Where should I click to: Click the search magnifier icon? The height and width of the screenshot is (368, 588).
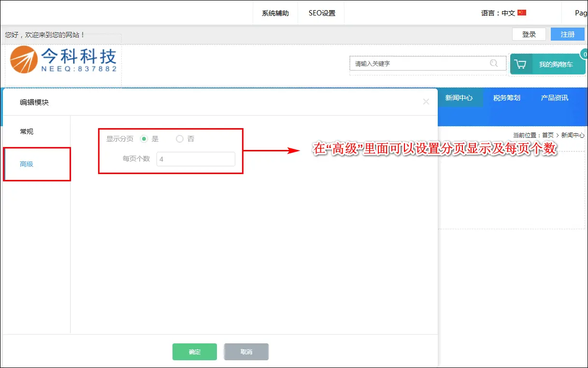pos(493,63)
